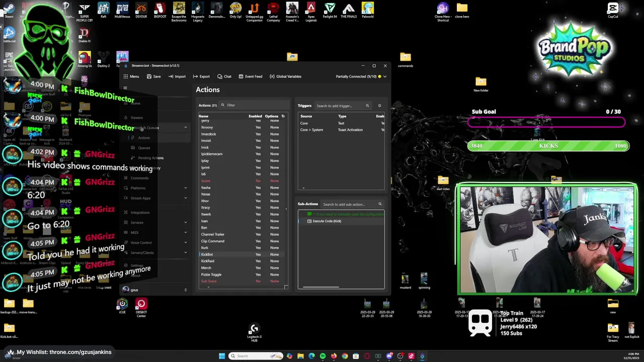Click Save in Streamer.bot toolbar
This screenshot has width=644, height=362.
pyautogui.click(x=153, y=76)
